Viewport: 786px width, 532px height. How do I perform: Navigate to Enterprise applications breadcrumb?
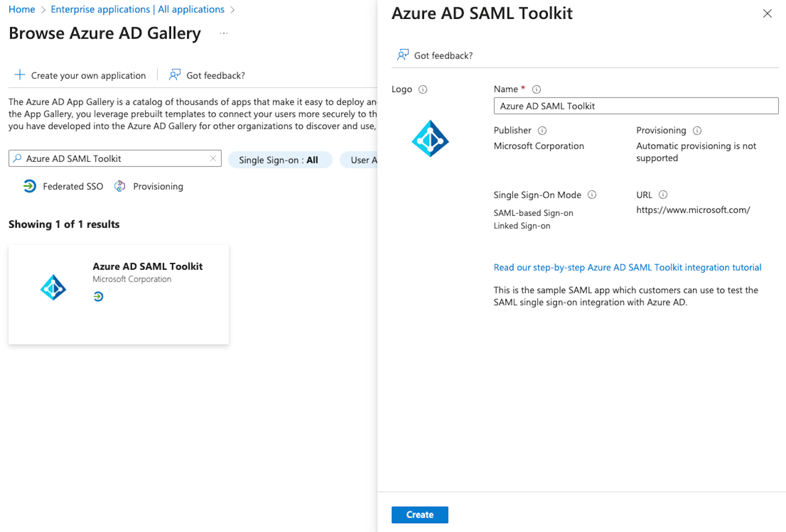(x=138, y=9)
